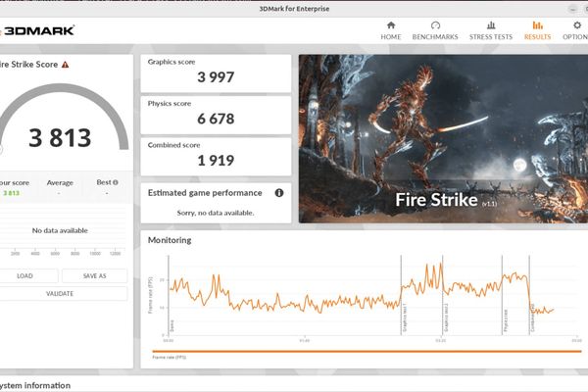This screenshot has width=588, height=392.
Task: Click the Graphics test 1 marker line
Action: 401,295
